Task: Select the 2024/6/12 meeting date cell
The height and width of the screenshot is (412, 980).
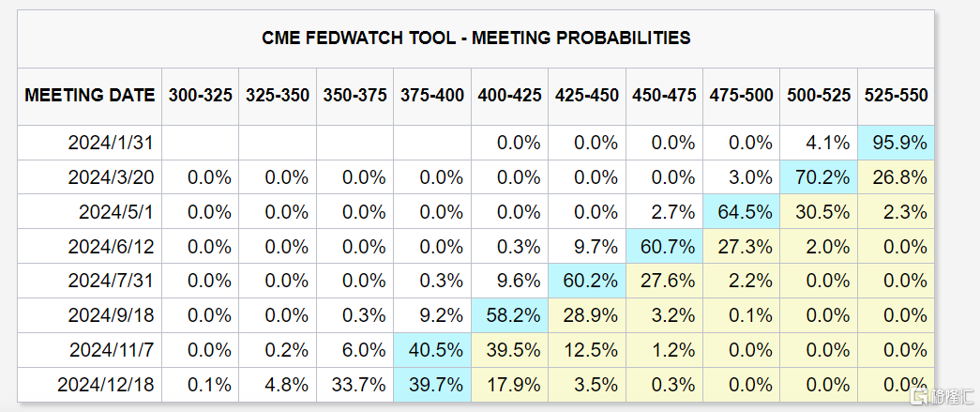Action: tap(111, 247)
